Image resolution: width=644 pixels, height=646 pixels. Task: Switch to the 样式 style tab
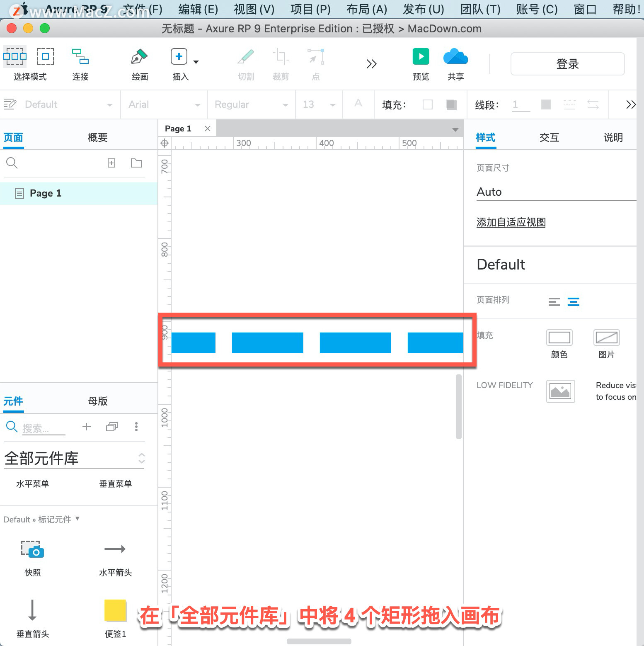[486, 138]
